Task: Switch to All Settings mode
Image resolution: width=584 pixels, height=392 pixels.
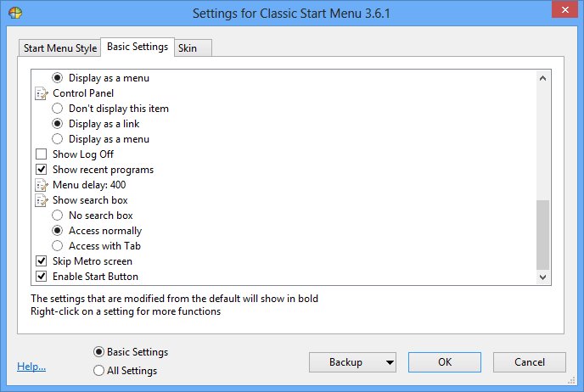Action: pyautogui.click(x=98, y=371)
